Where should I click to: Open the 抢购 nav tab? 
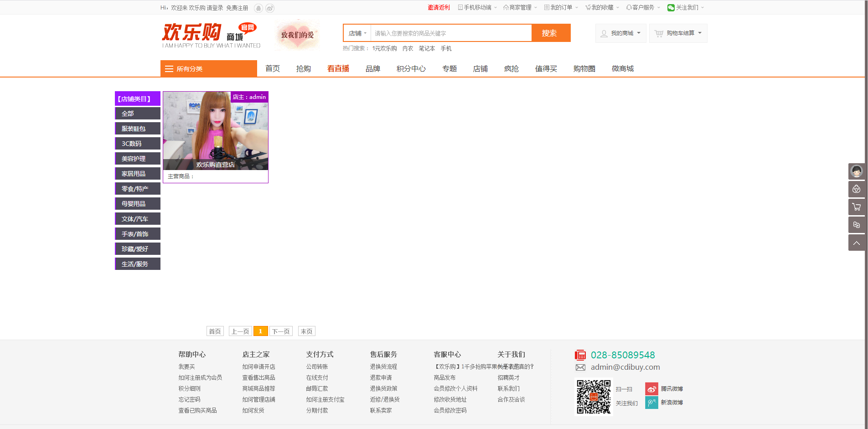(x=304, y=69)
